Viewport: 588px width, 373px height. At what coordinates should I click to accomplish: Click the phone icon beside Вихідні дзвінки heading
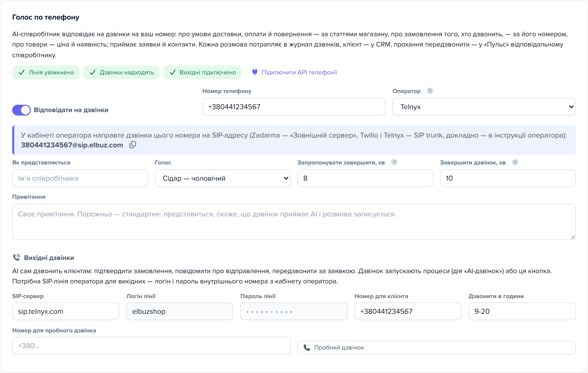click(16, 257)
